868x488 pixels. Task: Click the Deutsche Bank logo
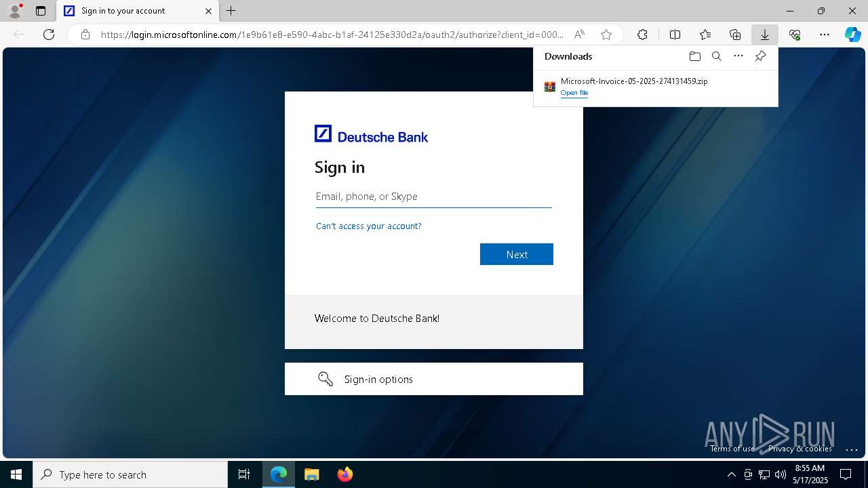click(371, 134)
